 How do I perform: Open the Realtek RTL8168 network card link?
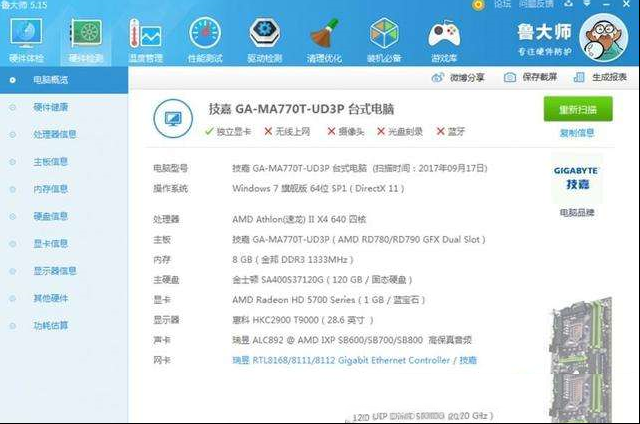point(354,360)
